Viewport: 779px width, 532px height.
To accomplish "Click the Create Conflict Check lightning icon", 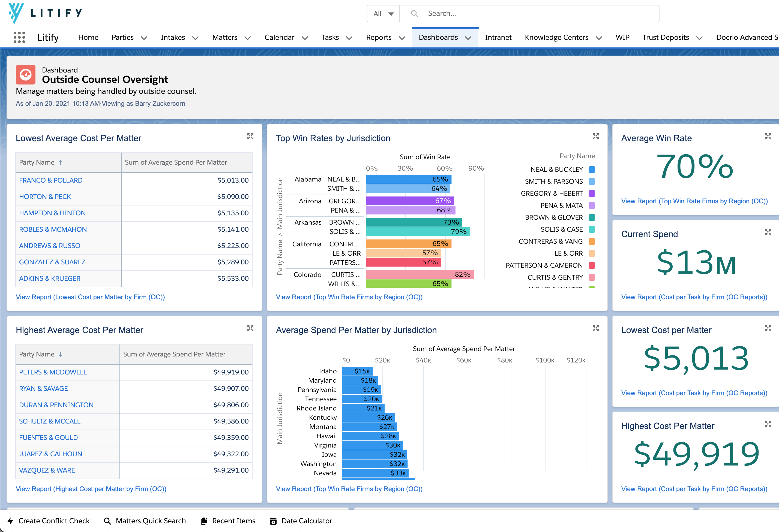I will click(x=10, y=521).
